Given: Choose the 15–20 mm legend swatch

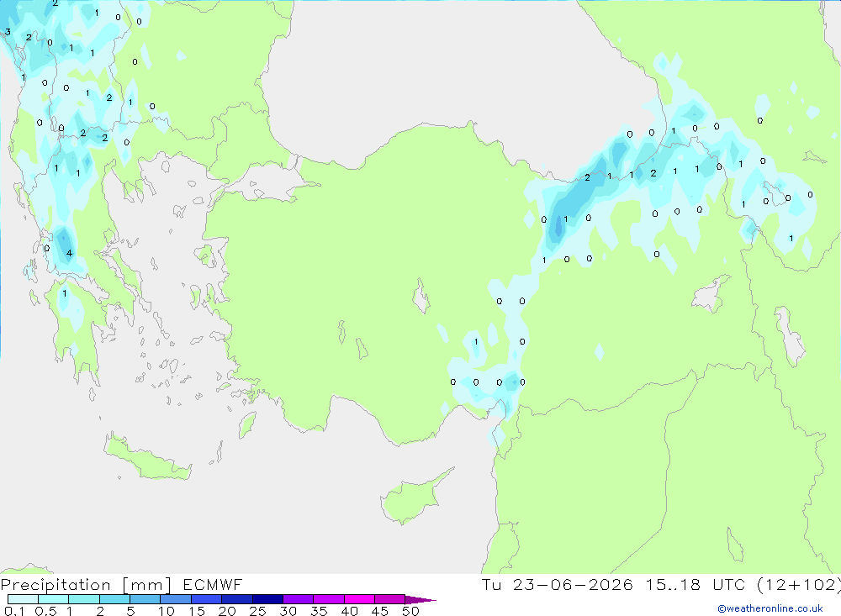Looking at the screenshot, I should pos(207,599).
